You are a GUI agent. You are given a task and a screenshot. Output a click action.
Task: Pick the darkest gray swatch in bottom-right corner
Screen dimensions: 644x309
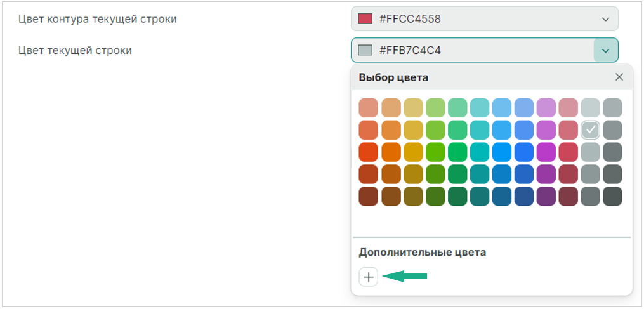pos(612,196)
